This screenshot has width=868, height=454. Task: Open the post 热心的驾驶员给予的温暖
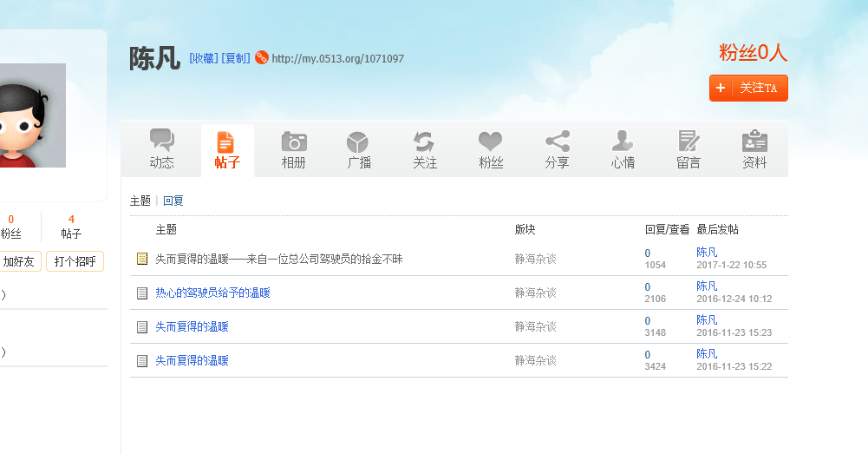pos(212,293)
